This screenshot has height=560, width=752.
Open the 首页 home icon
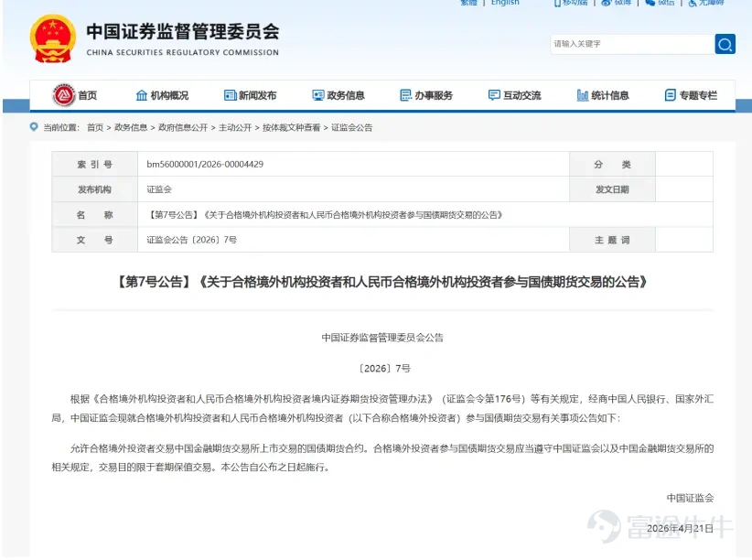64,95
